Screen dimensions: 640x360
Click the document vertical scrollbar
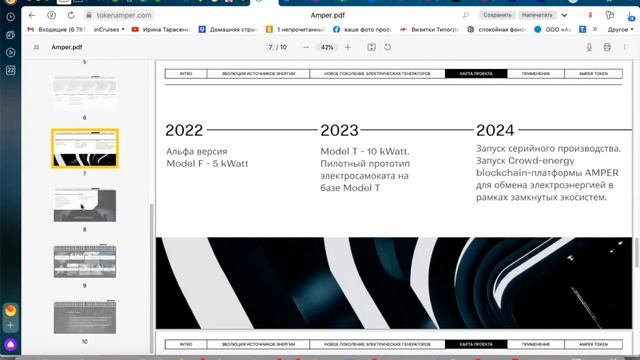637,252
